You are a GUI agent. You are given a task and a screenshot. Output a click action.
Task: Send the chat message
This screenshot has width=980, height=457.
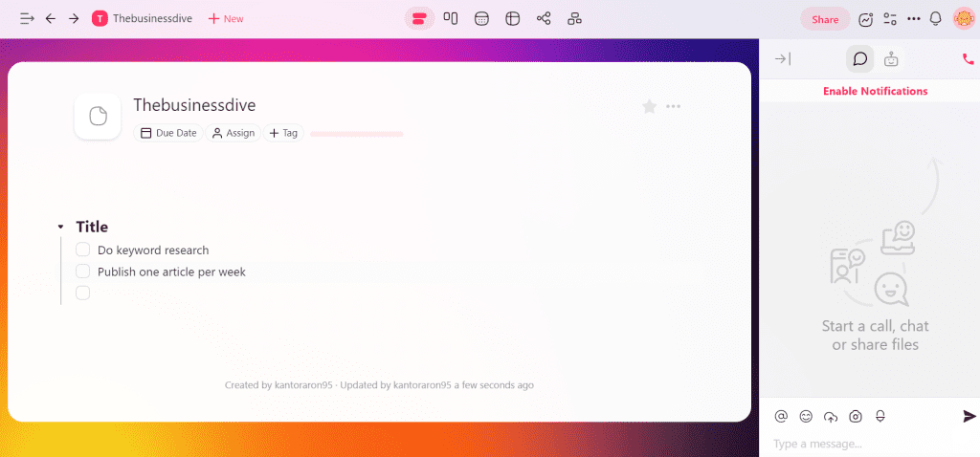(969, 416)
